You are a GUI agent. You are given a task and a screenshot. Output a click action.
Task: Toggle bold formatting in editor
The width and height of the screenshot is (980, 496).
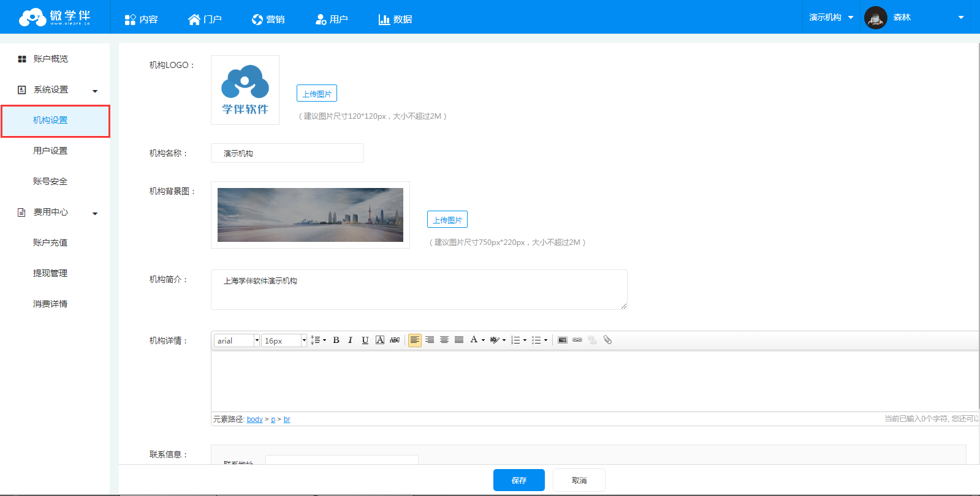(x=336, y=340)
